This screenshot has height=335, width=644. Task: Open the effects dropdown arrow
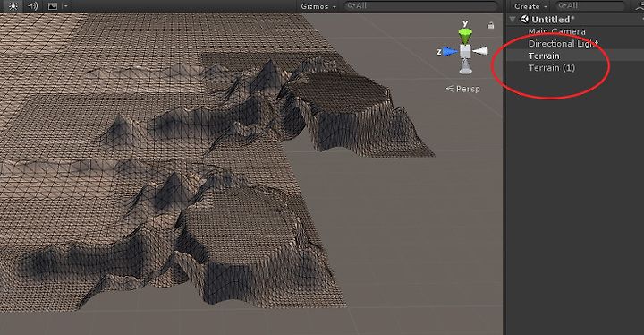coord(65,6)
